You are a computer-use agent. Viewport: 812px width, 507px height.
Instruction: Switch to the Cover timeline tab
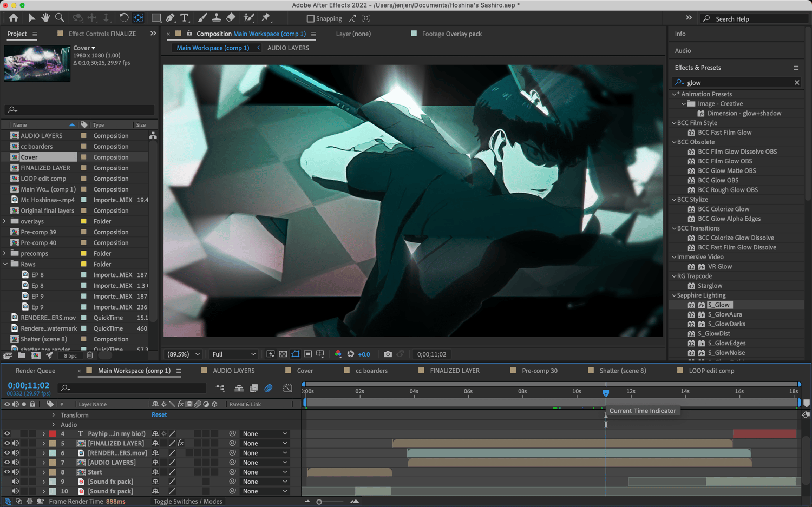(305, 371)
